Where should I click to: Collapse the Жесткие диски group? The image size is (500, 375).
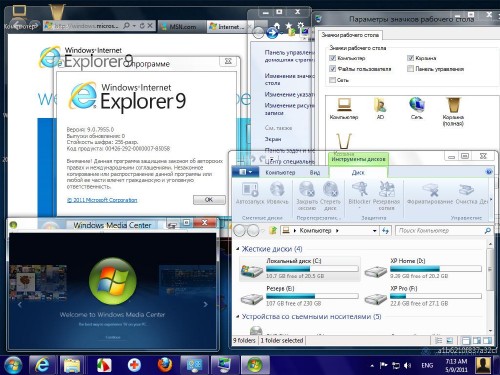[237, 249]
